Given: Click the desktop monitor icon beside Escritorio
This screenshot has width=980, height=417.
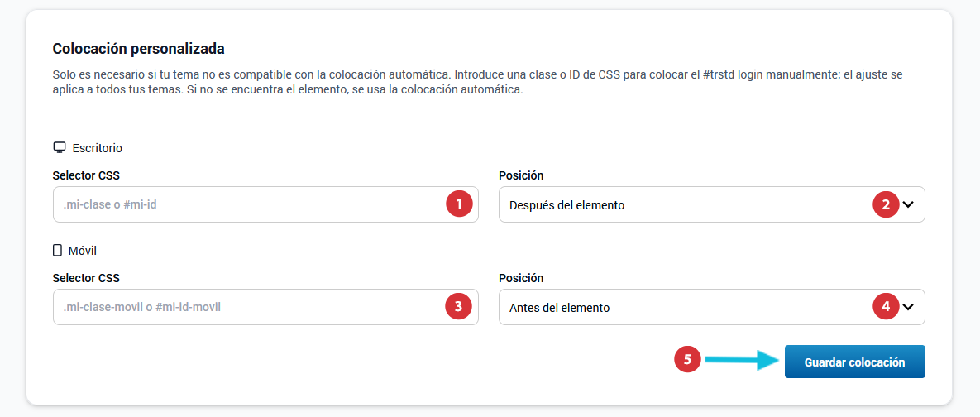Looking at the screenshot, I should (60, 148).
